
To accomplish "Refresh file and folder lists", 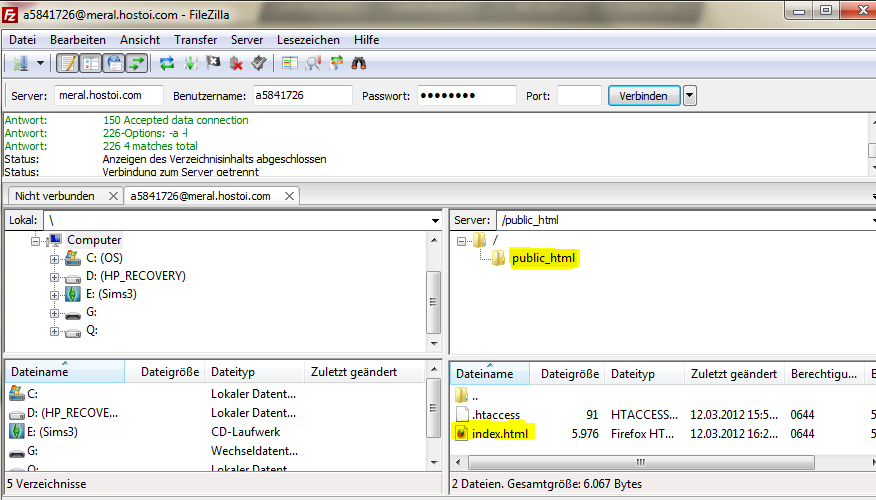I will click(166, 64).
